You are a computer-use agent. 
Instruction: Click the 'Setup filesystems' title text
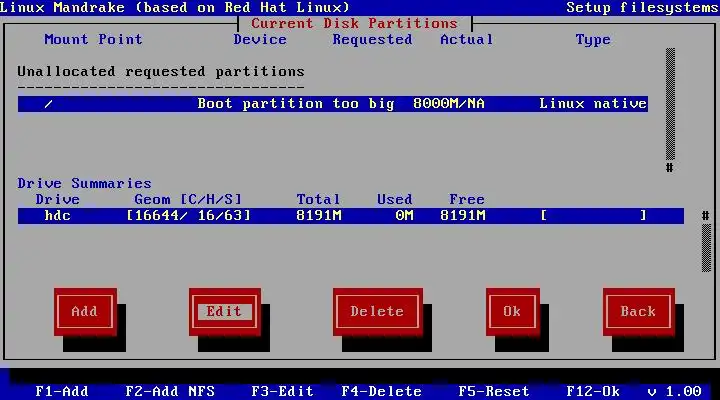coord(642,7)
